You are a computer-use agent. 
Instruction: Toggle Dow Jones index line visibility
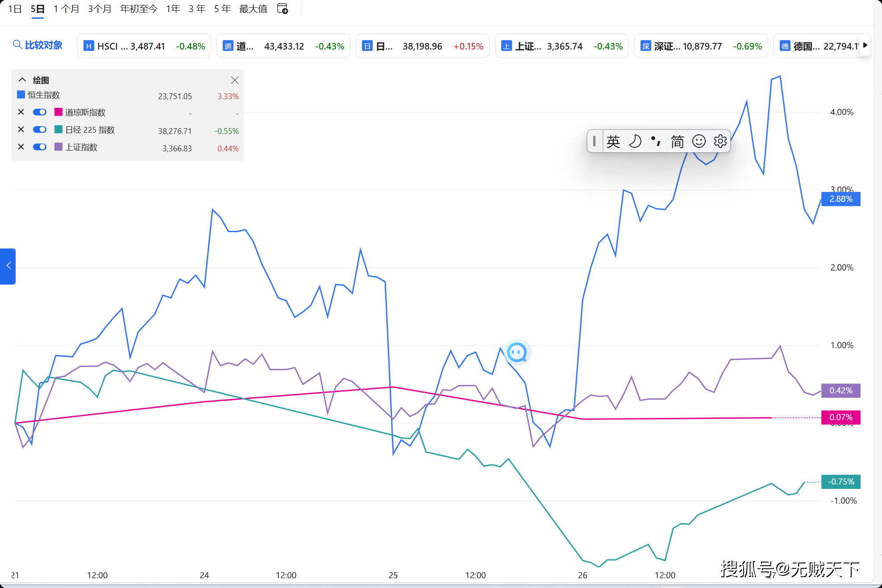40,112
